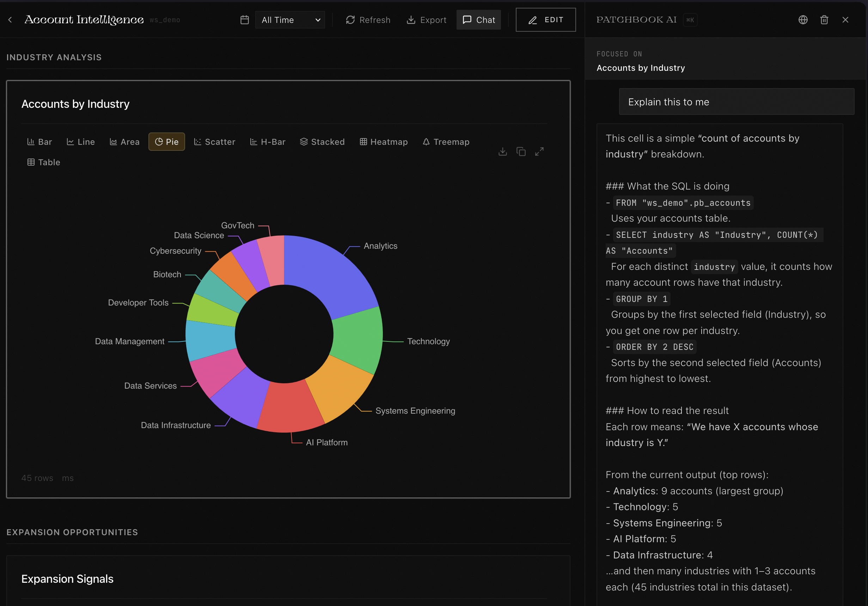Toggle the Heatmap visualization

(x=384, y=142)
